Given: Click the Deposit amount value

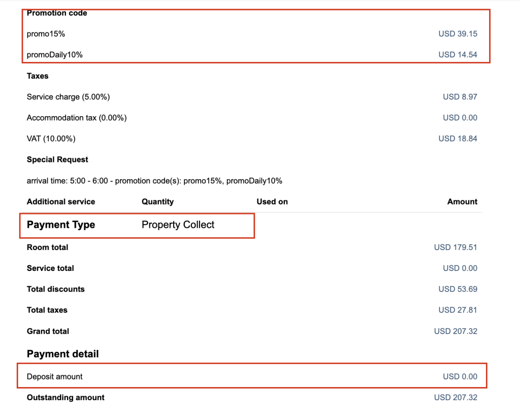Looking at the screenshot, I should point(460,376).
